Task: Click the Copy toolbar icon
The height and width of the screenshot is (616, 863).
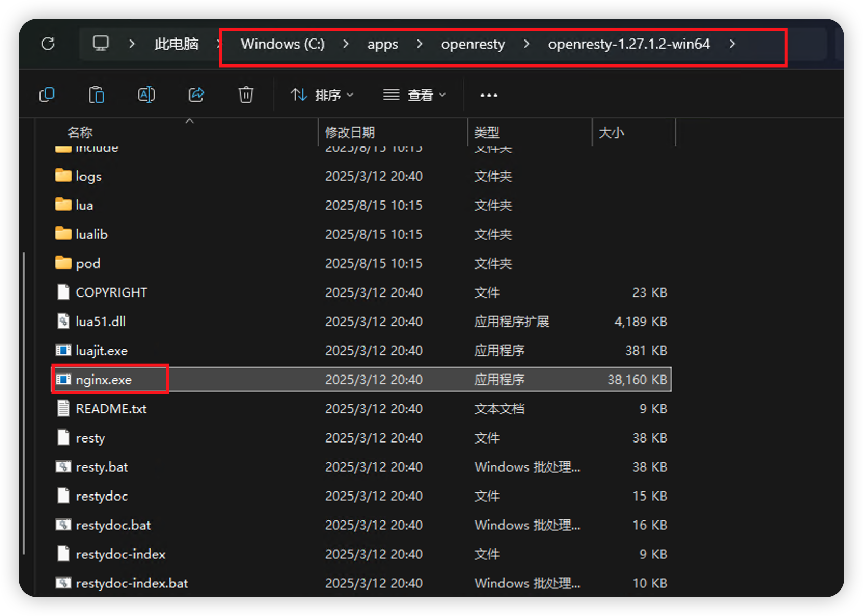Action: pyautogui.click(x=47, y=95)
